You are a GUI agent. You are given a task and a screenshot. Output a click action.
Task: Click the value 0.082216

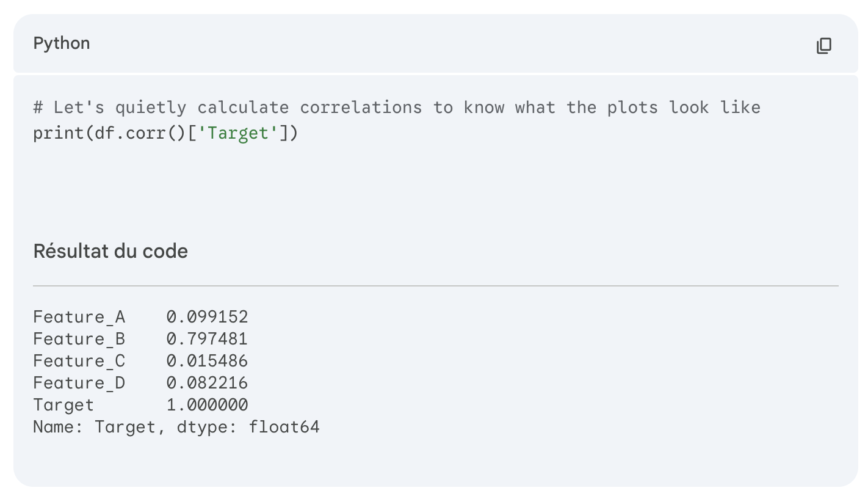coord(207,383)
